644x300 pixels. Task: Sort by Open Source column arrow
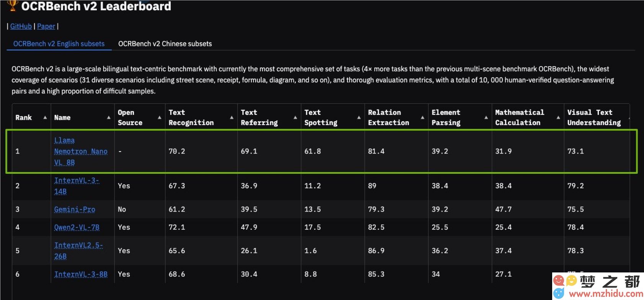(160, 117)
